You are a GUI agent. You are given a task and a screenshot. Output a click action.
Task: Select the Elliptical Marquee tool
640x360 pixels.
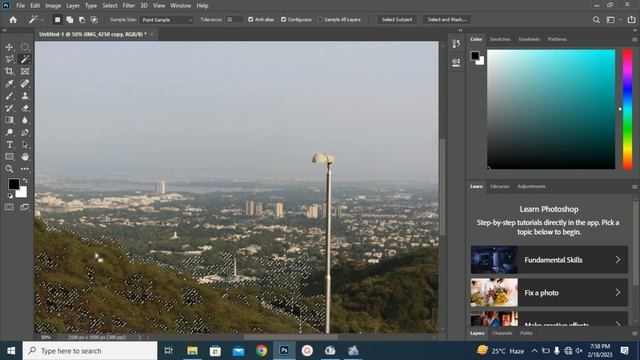pyautogui.click(x=25, y=47)
